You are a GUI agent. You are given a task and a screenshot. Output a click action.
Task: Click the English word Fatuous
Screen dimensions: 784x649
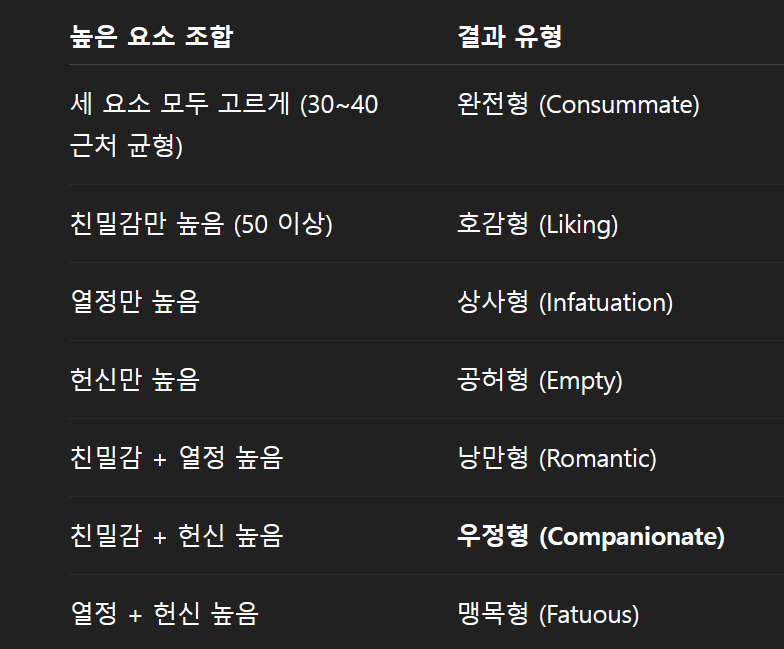click(x=588, y=615)
